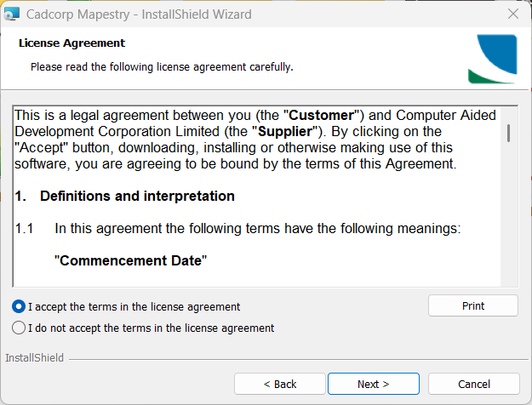This screenshot has width=532, height=405.
Task: Click inside the license agreement text box
Action: (255, 230)
